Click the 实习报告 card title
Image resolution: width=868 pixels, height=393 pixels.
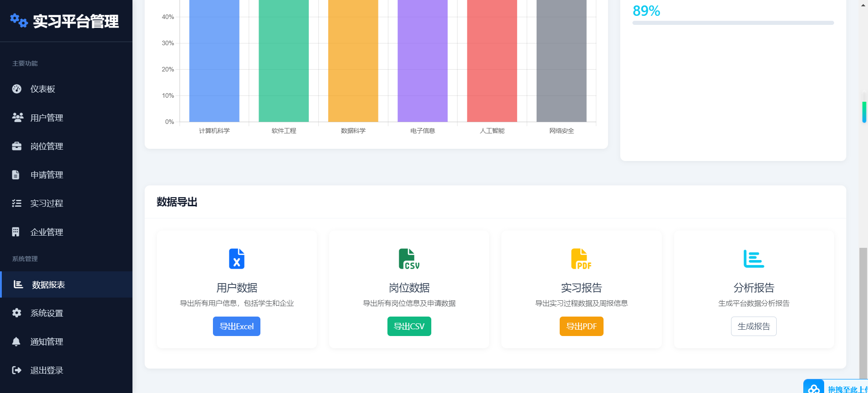[x=581, y=288]
